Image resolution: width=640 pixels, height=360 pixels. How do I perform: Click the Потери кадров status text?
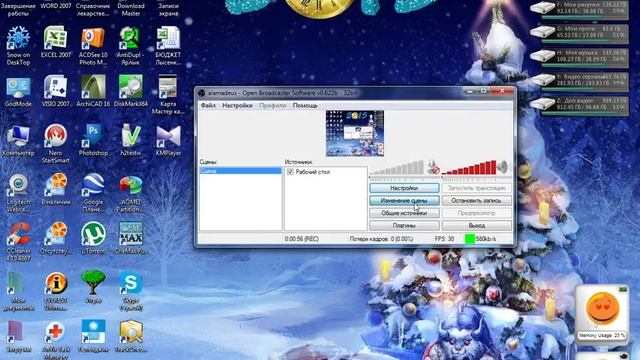[381, 239]
